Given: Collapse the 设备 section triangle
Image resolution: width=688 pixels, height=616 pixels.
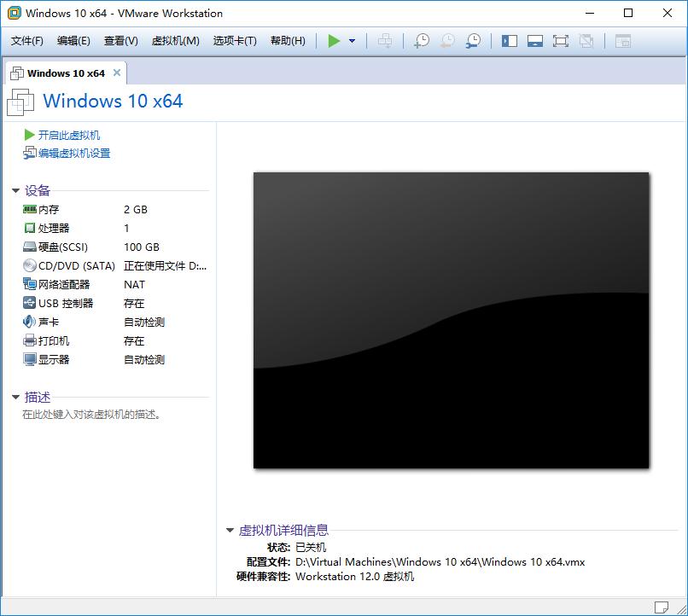Looking at the screenshot, I should 14,190.
